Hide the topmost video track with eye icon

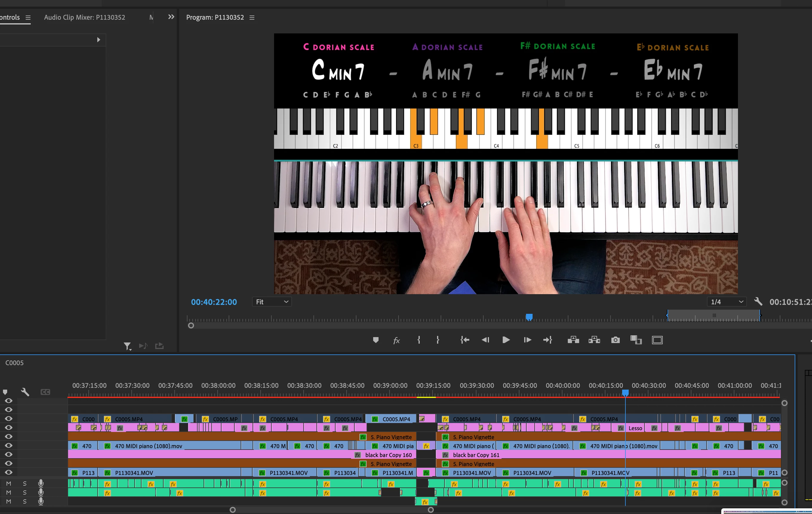pyautogui.click(x=9, y=401)
